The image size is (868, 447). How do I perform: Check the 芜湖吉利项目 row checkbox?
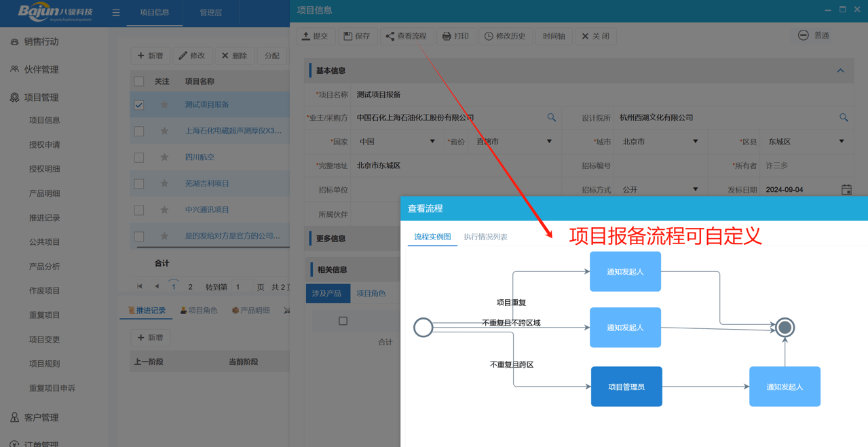coord(139,184)
